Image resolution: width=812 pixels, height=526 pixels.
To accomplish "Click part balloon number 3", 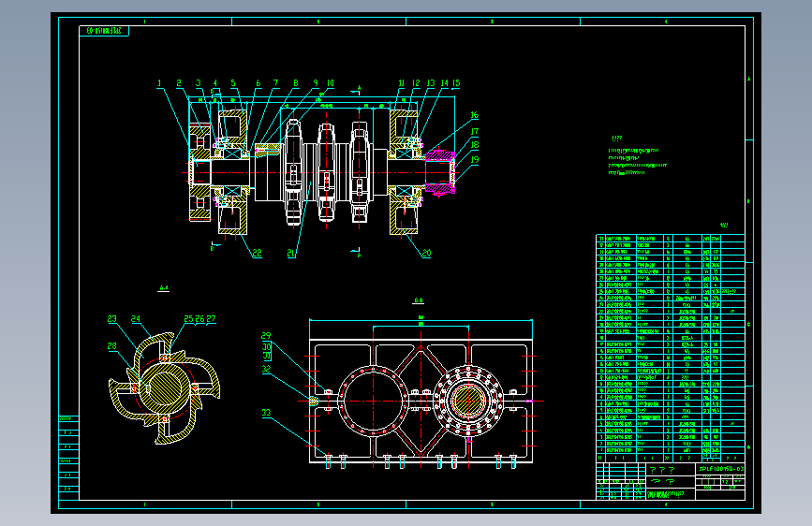I will tap(199, 83).
